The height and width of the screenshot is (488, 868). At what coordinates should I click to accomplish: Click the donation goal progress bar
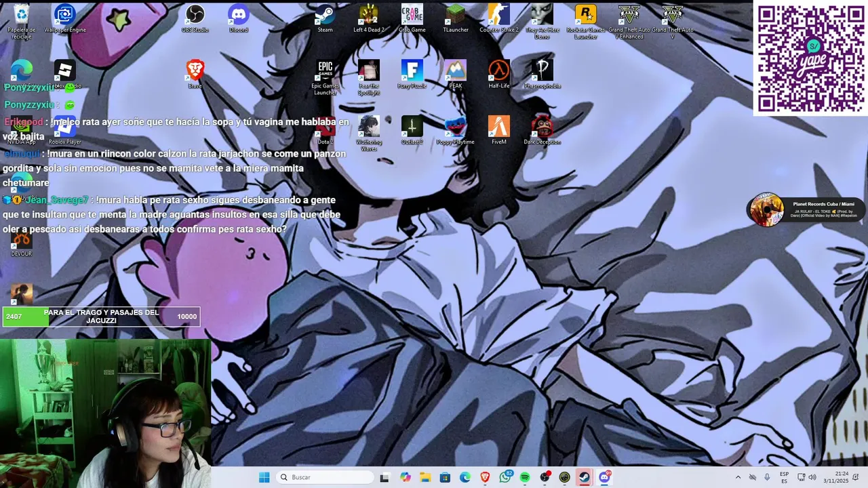101,317
